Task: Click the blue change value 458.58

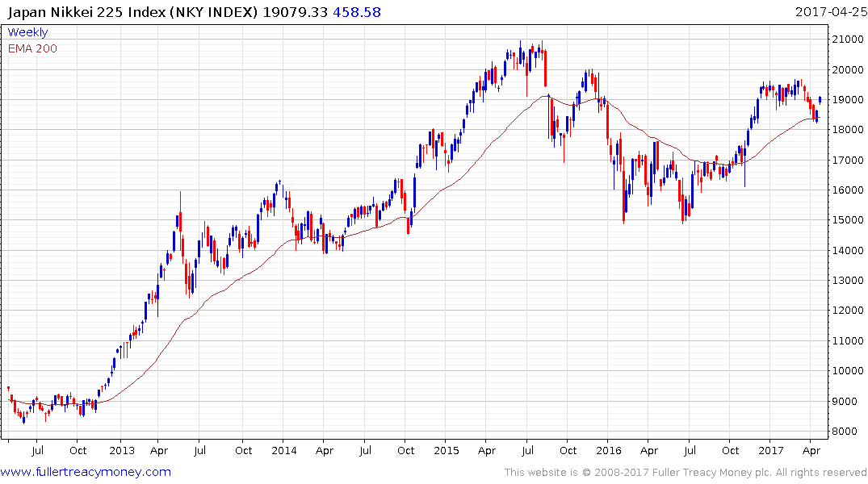Action: 357,12
